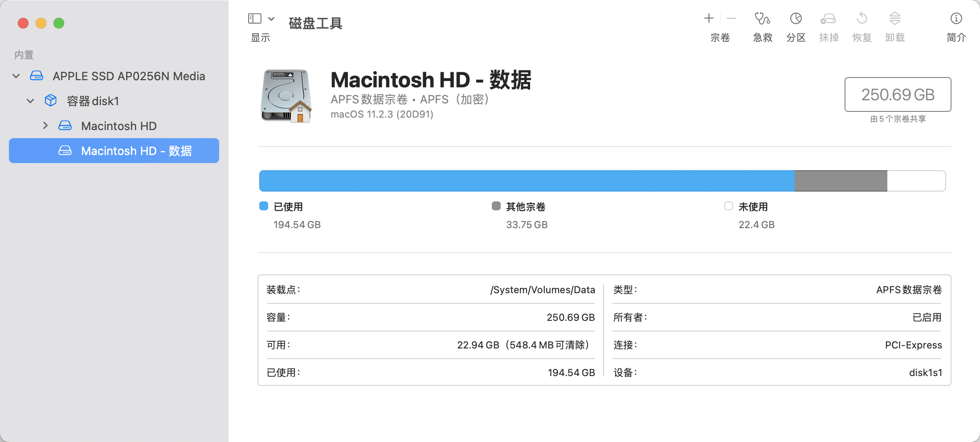Click the 已启用 owners value
The height and width of the screenshot is (442, 980).
point(927,318)
